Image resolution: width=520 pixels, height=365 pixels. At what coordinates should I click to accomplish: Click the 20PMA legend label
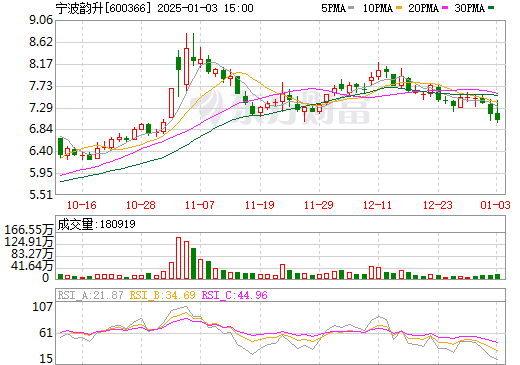[423, 8]
